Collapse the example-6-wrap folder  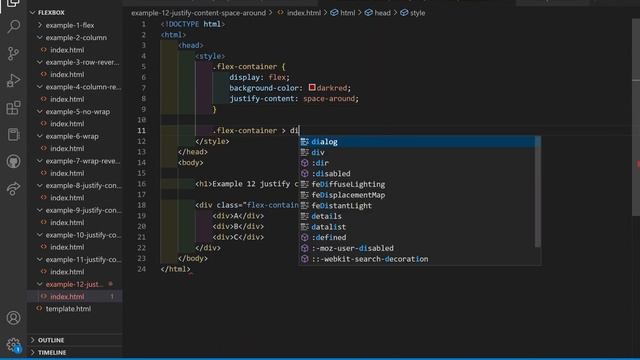coord(40,136)
